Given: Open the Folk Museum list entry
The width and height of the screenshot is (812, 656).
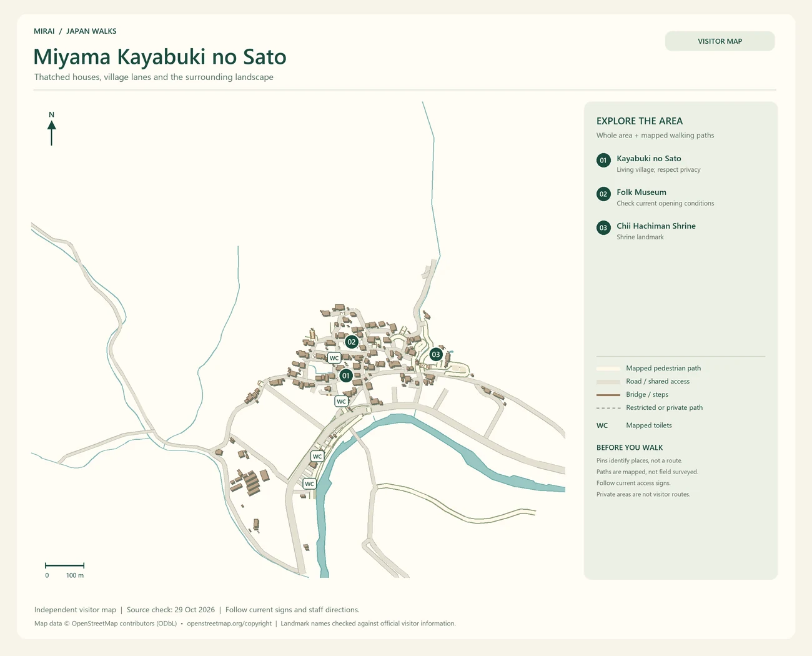Looking at the screenshot, I should (x=655, y=197).
